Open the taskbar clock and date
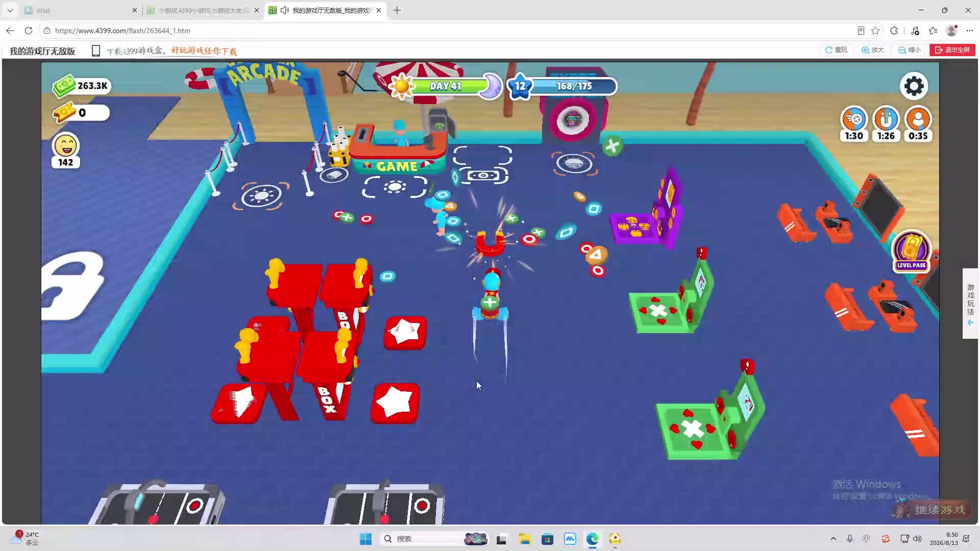Viewport: 980px width, 551px height. (944, 539)
